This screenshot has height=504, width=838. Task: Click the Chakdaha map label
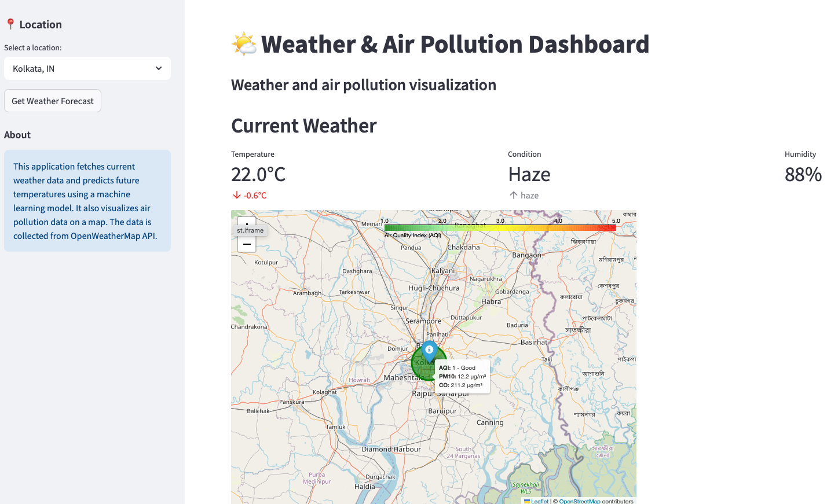(463, 247)
